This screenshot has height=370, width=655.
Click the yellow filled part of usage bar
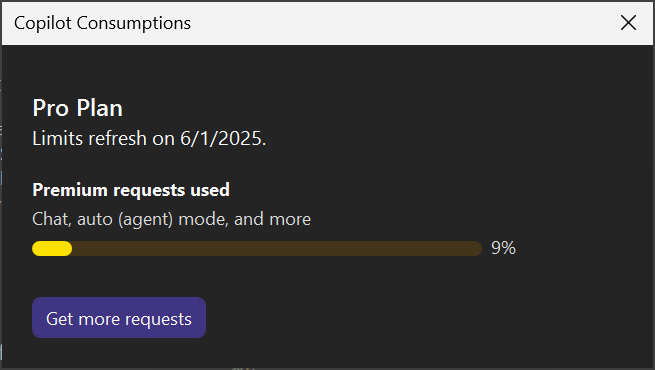point(52,248)
